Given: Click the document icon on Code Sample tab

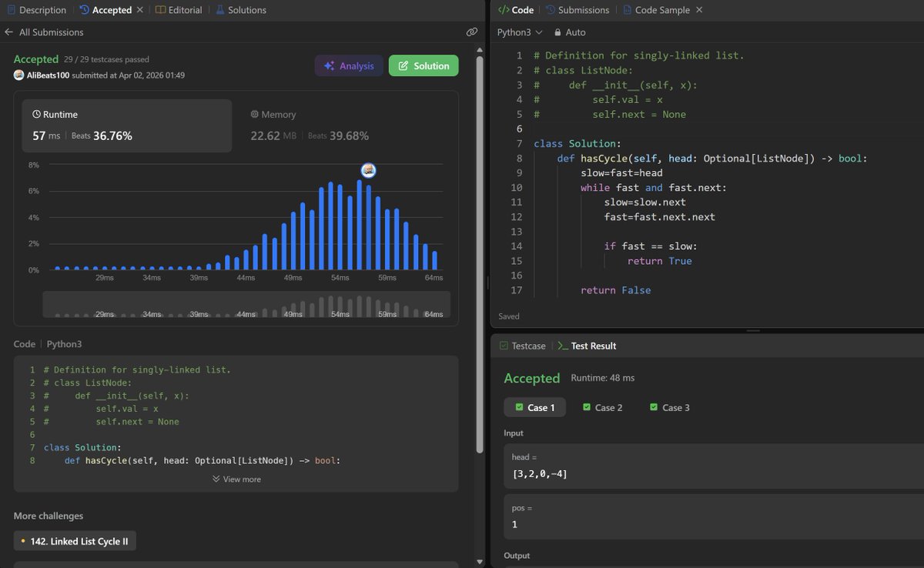Looking at the screenshot, I should [627, 10].
